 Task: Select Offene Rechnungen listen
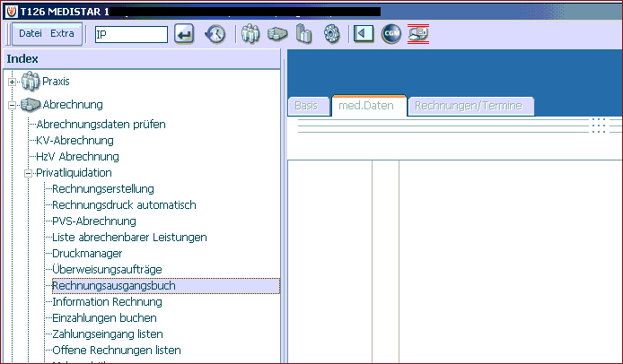coord(117,351)
